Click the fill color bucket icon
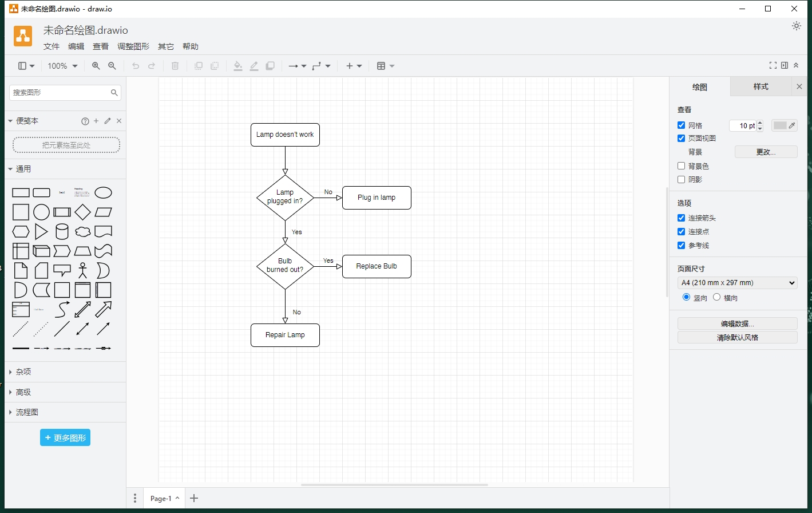The height and width of the screenshot is (513, 812). (238, 66)
